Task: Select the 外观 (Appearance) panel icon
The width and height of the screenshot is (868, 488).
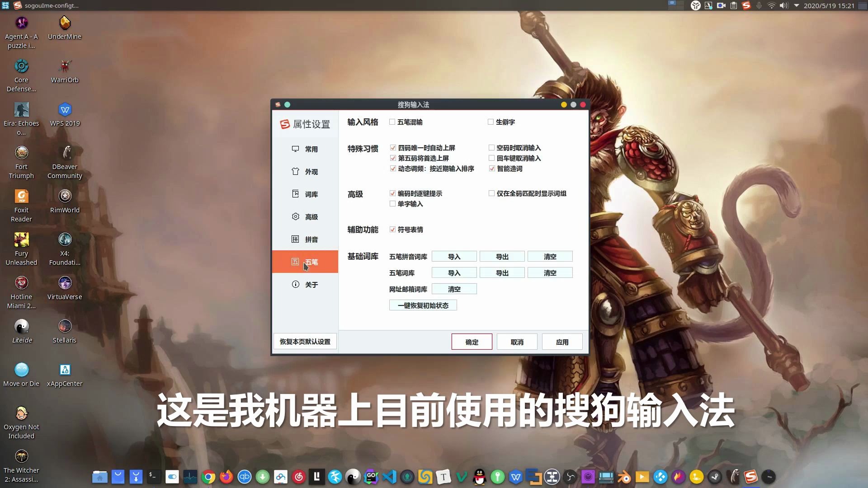Action: click(x=295, y=171)
